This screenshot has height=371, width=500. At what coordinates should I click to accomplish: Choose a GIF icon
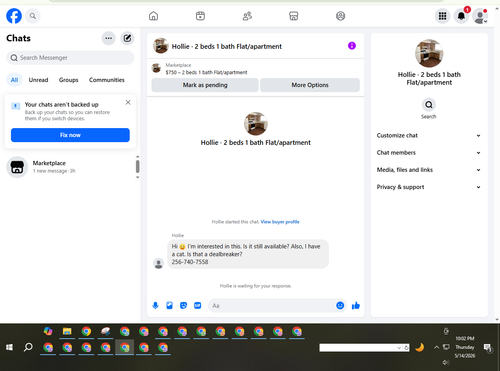pyautogui.click(x=198, y=305)
